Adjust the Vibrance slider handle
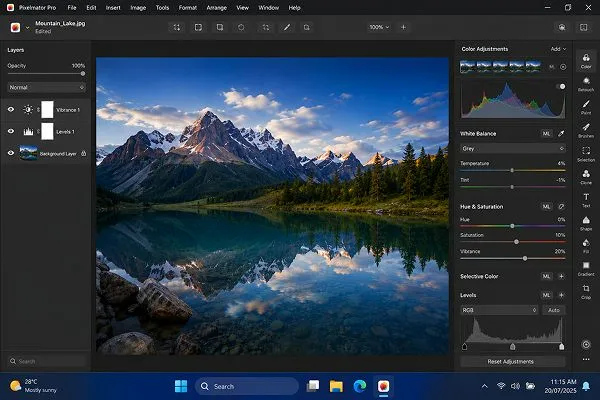The width and height of the screenshot is (600, 400). (x=525, y=258)
